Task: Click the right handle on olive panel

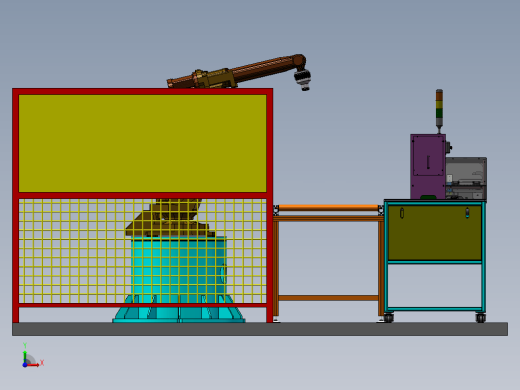Action: (467, 213)
